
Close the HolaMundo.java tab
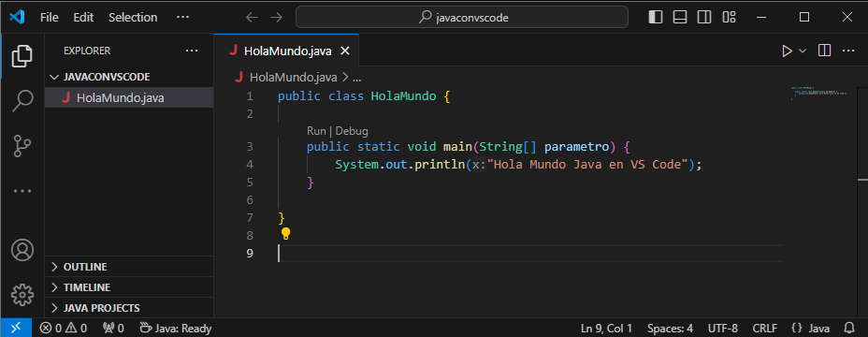coord(345,51)
